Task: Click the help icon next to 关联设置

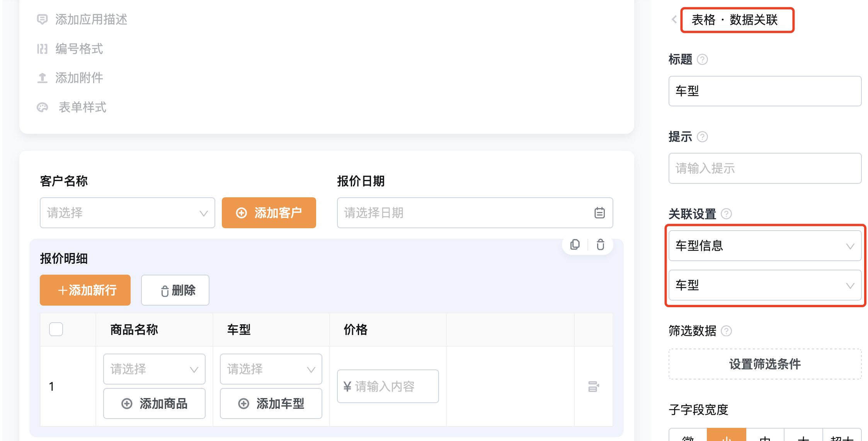Action: pos(726,214)
